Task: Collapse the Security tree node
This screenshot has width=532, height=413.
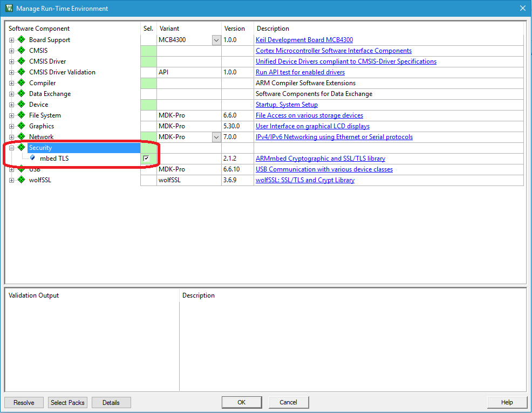Action: click(11, 147)
